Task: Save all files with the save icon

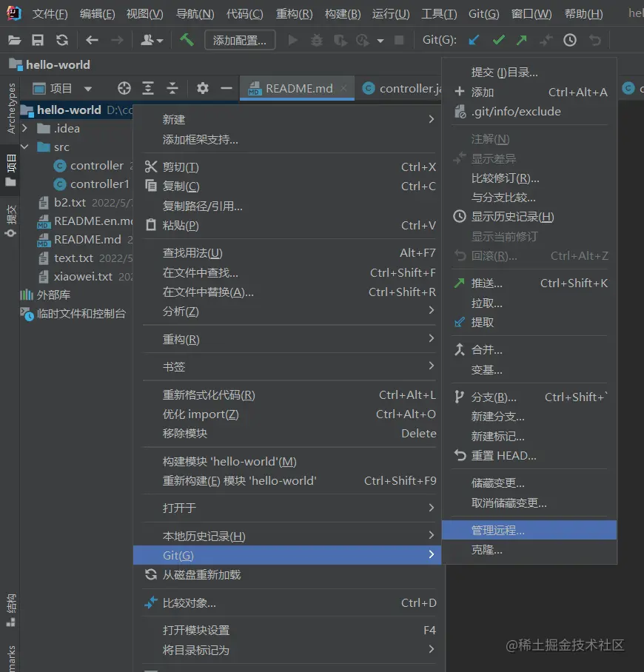Action: click(37, 39)
